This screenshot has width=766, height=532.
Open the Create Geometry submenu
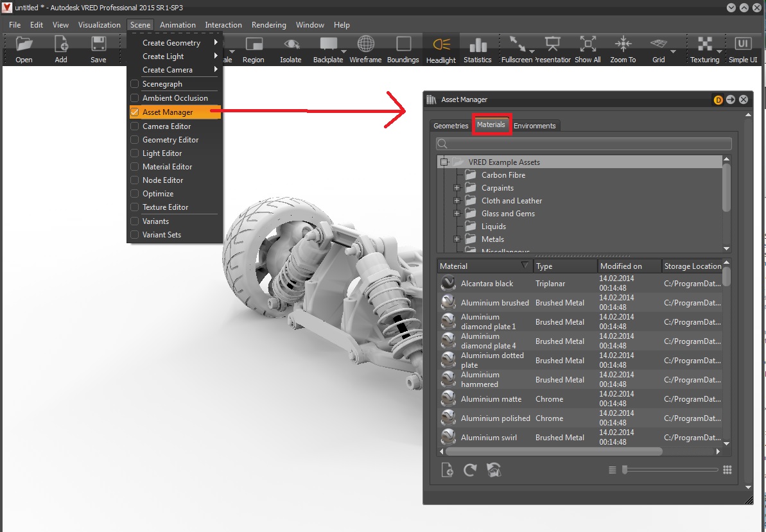coord(175,42)
